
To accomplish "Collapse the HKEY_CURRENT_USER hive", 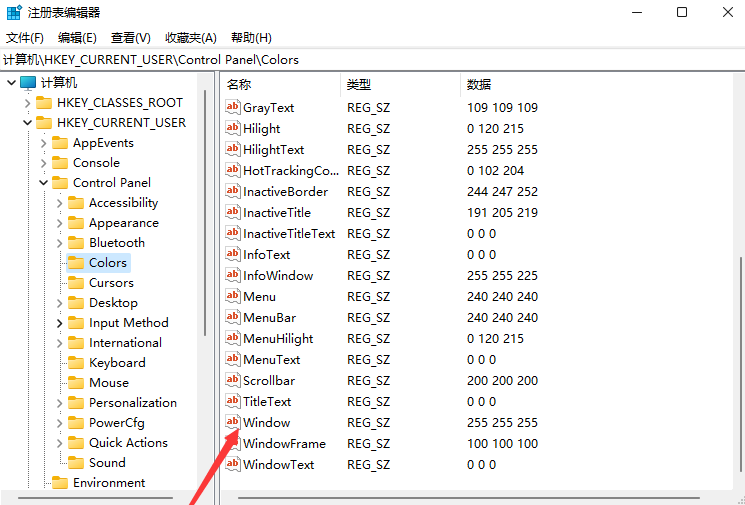I will (27, 123).
